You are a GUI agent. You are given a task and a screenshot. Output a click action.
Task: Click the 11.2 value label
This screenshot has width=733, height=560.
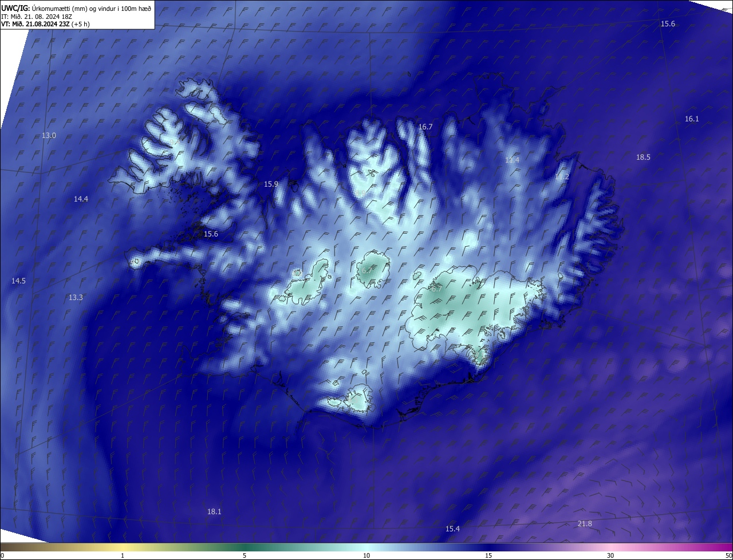click(x=562, y=177)
